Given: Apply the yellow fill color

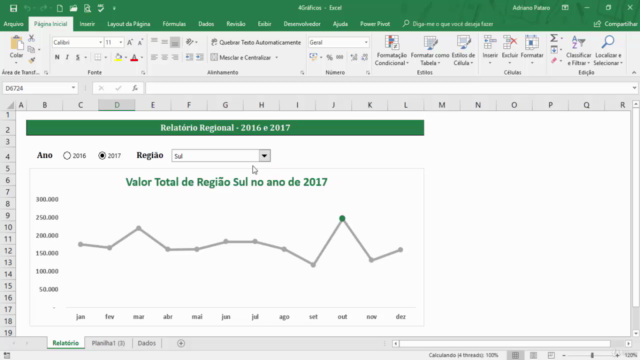Looking at the screenshot, I should pos(118,58).
